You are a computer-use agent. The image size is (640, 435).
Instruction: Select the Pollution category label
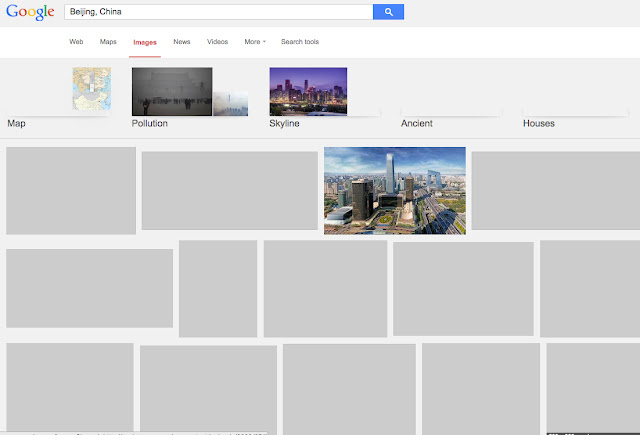point(149,123)
